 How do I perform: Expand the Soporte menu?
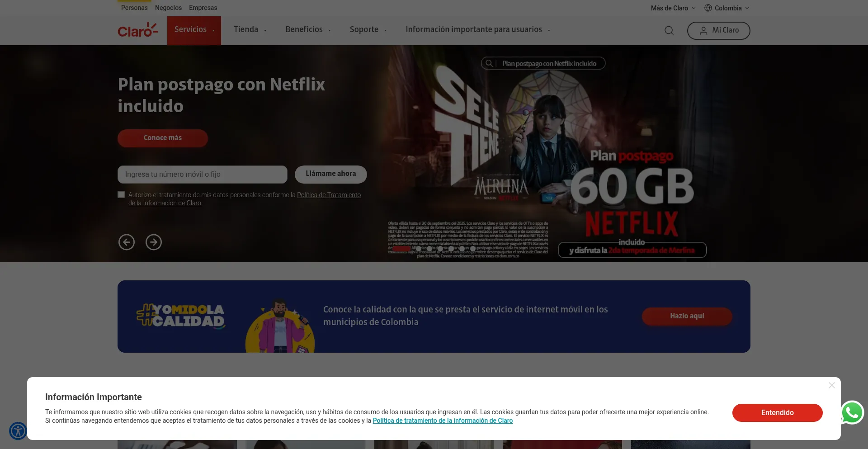[368, 30]
